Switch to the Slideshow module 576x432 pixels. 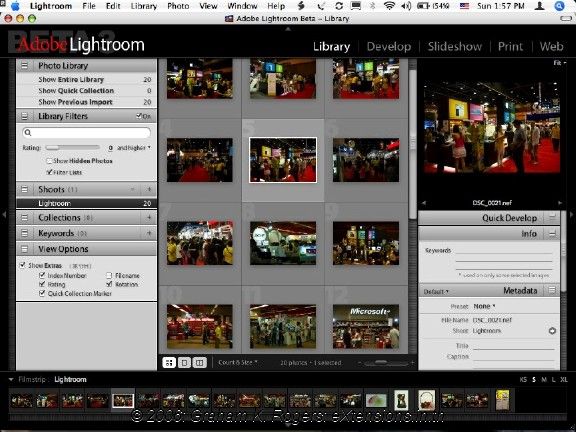[454, 47]
